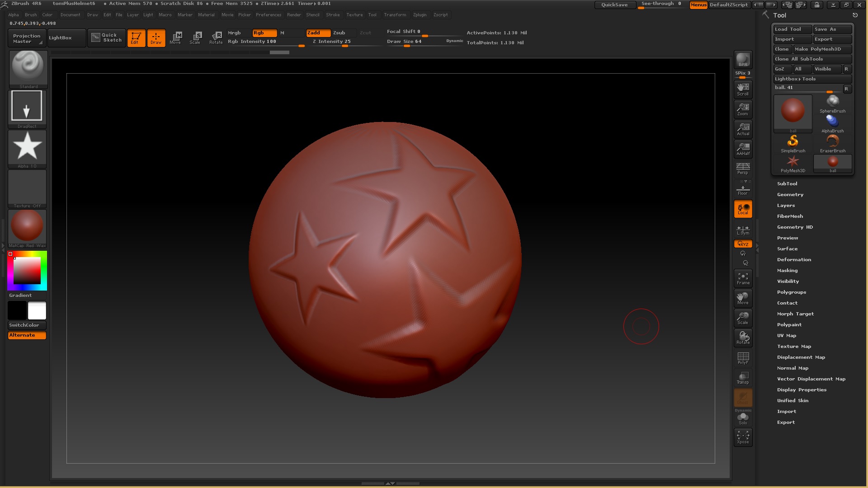Open the Zplugin menu
This screenshot has width=868, height=488.
click(x=420, y=15)
